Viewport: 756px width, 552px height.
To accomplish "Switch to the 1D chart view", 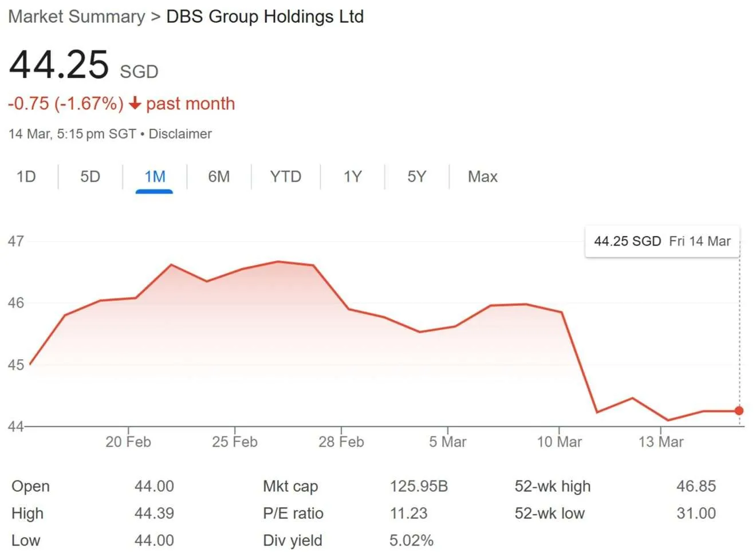I will (x=26, y=177).
